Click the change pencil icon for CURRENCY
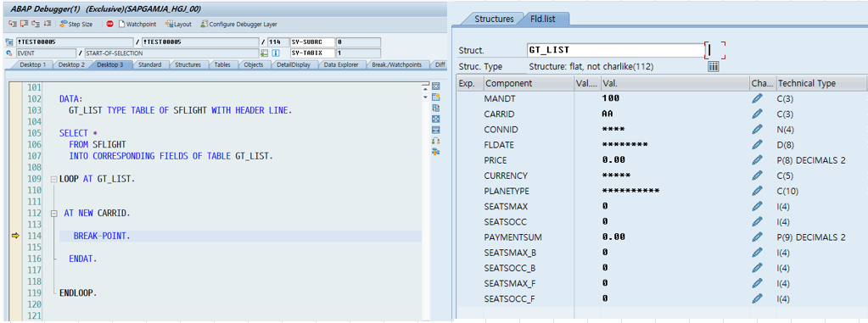The height and width of the screenshot is (323, 868). coord(758,175)
